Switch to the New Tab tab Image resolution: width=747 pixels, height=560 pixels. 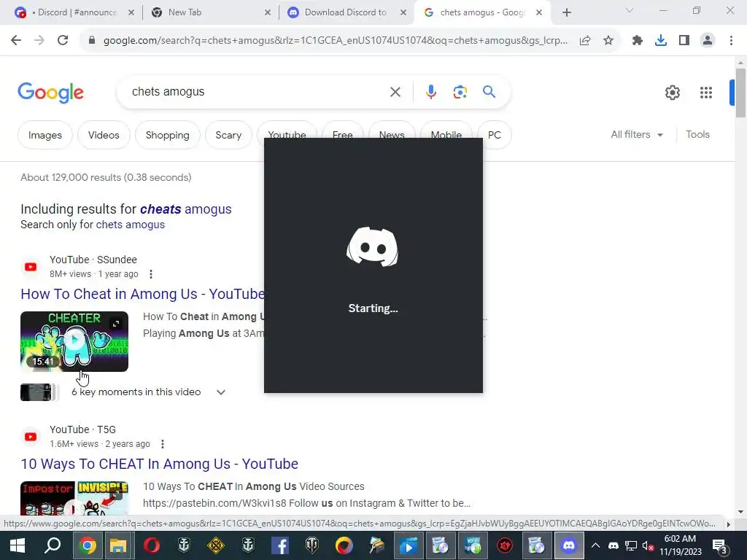(209, 12)
